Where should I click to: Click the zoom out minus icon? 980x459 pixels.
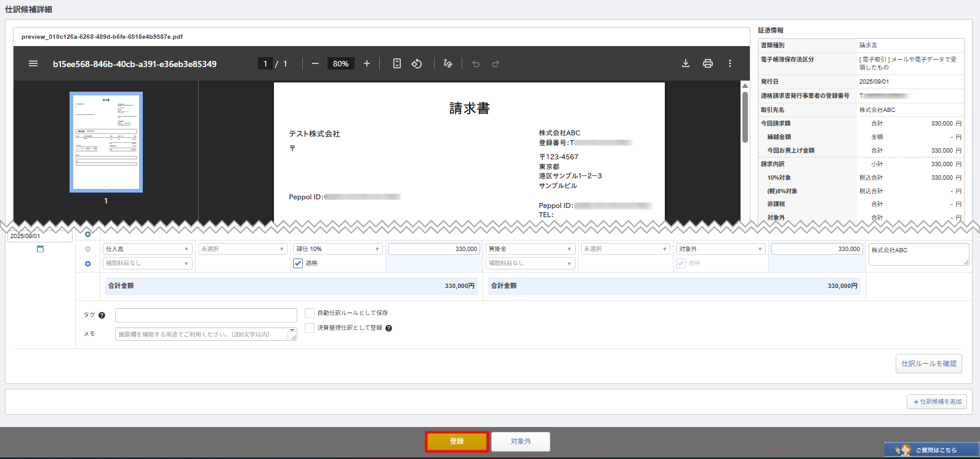[x=315, y=63]
